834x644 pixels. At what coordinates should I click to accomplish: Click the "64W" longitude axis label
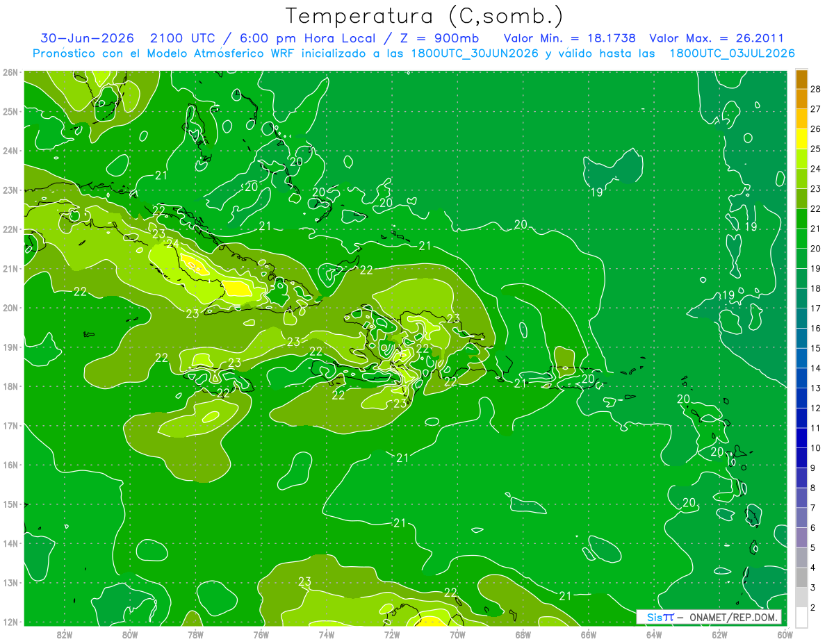(x=653, y=635)
